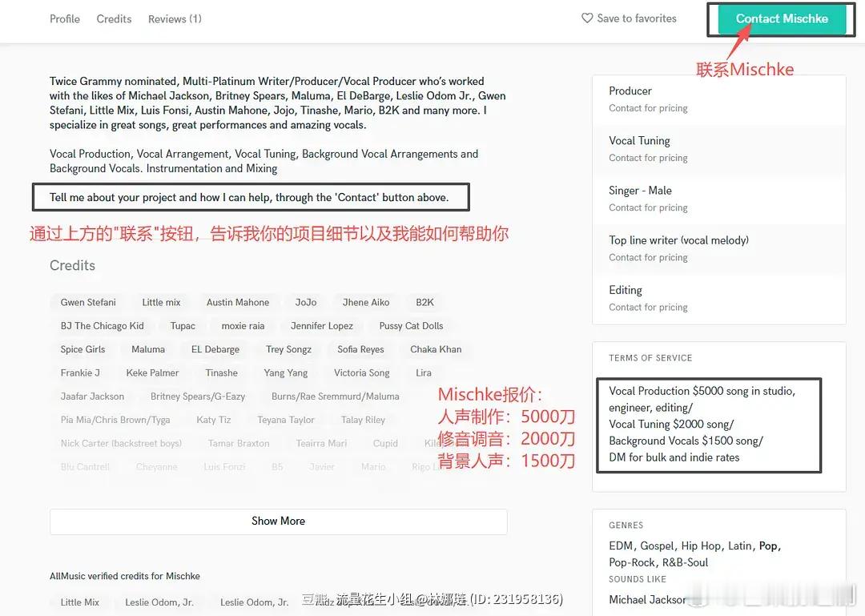
Task: Click the Keke Palmer credit tag
Action: pyautogui.click(x=152, y=373)
